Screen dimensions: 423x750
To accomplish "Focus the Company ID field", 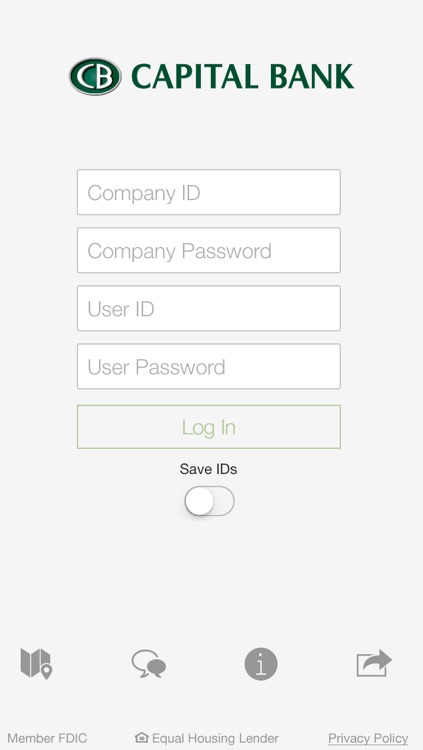I will 209,192.
